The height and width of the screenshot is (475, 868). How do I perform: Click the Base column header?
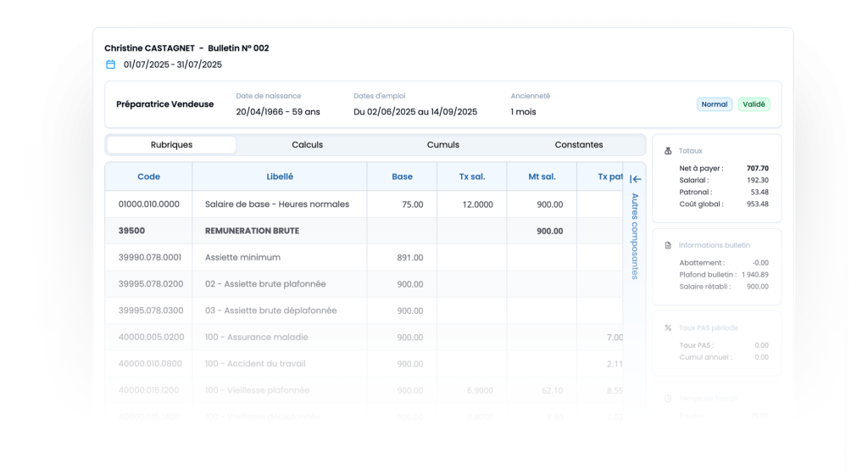click(402, 176)
